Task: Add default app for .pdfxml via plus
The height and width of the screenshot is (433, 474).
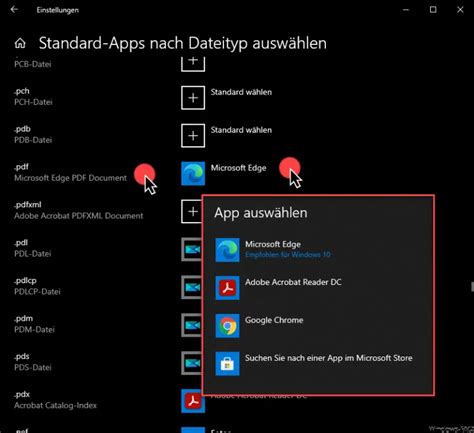Action: tap(192, 211)
